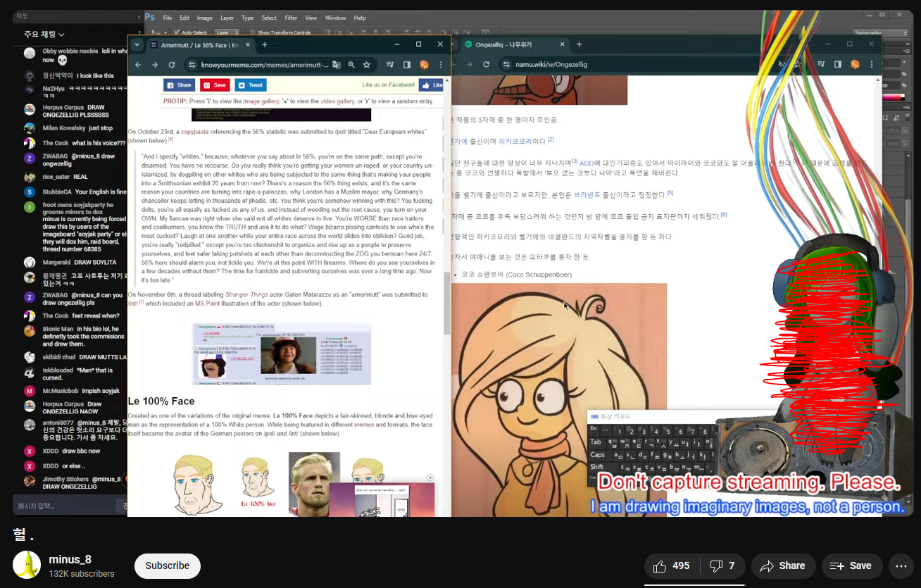Enable the Show Transform Controls checkbox
The height and width of the screenshot is (588, 921).
point(252,32)
